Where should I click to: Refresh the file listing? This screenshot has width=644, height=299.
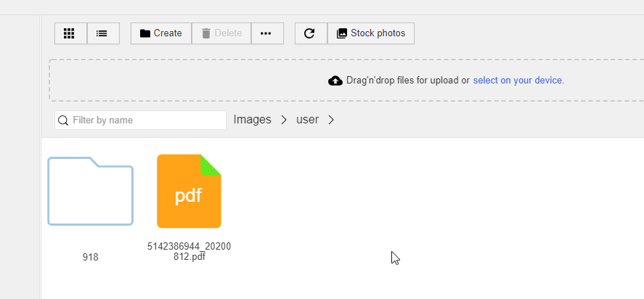click(311, 33)
